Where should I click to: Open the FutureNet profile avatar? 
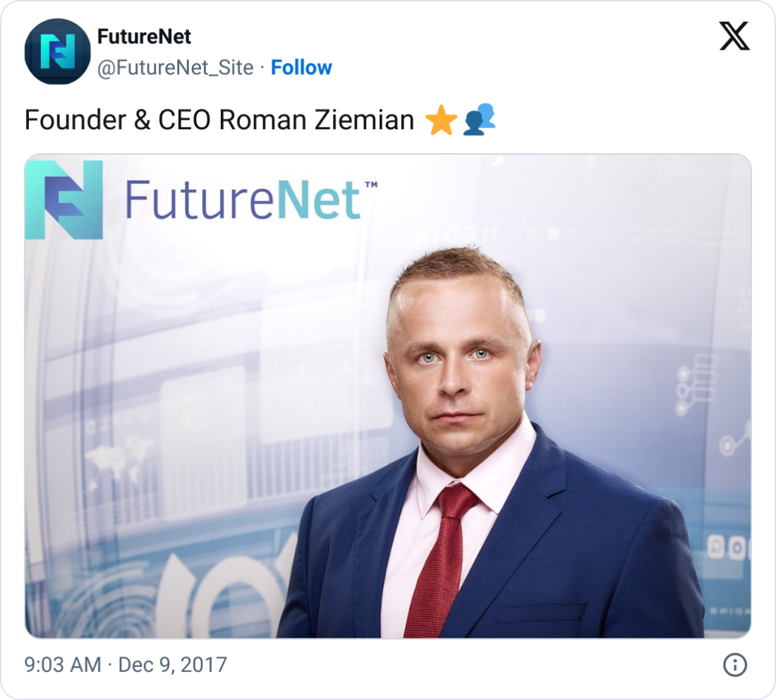57,52
